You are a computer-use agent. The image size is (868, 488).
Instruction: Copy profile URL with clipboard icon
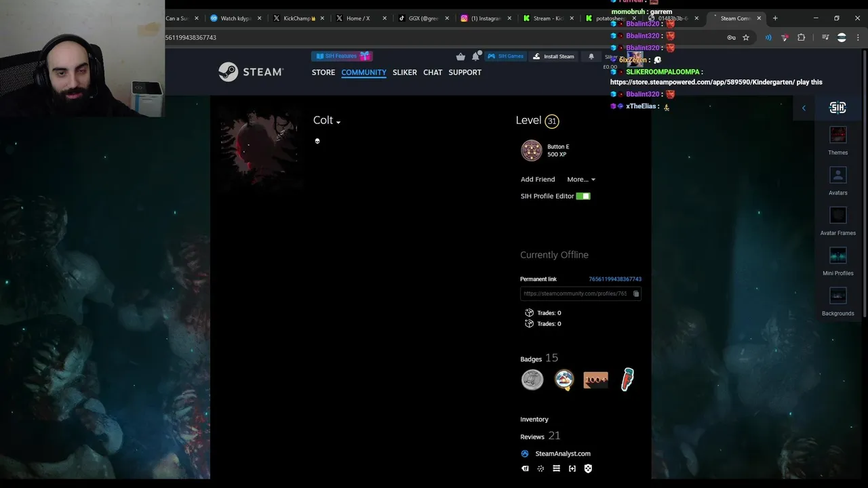pyautogui.click(x=635, y=293)
